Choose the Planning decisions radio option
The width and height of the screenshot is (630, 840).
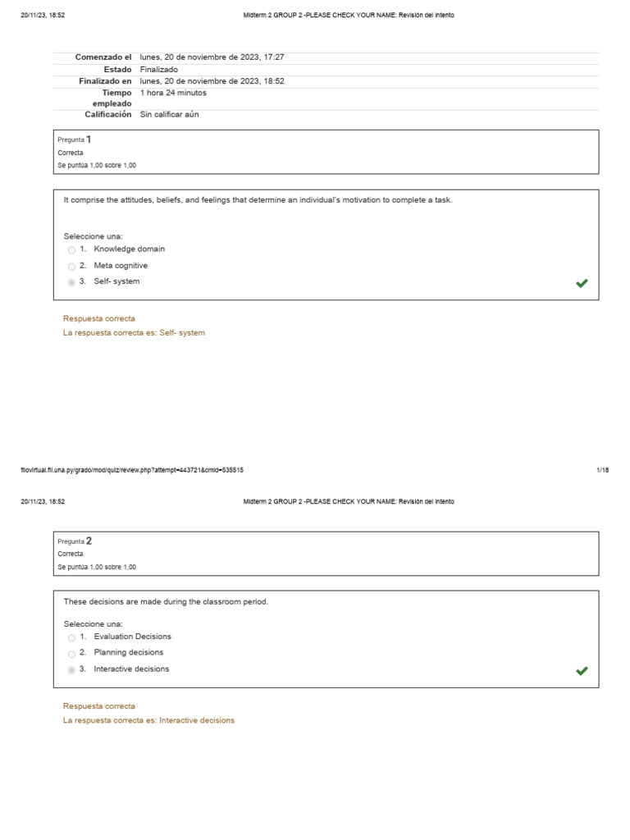click(72, 654)
